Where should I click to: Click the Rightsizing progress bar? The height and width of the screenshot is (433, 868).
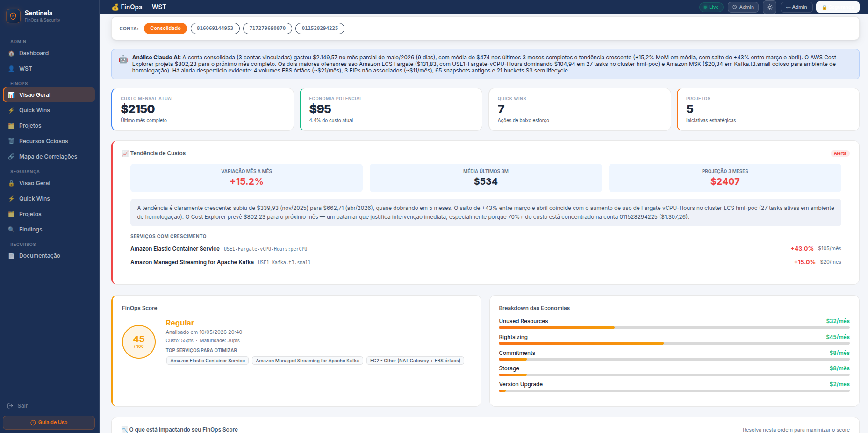pos(674,344)
